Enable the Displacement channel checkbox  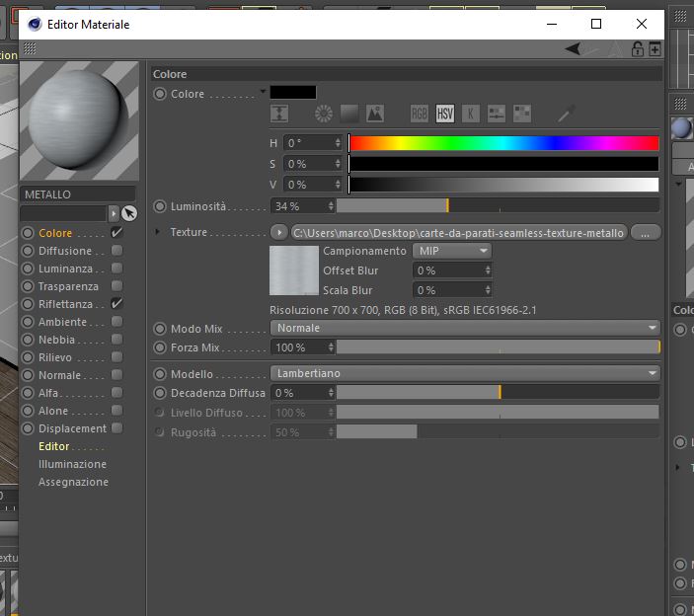point(116,427)
